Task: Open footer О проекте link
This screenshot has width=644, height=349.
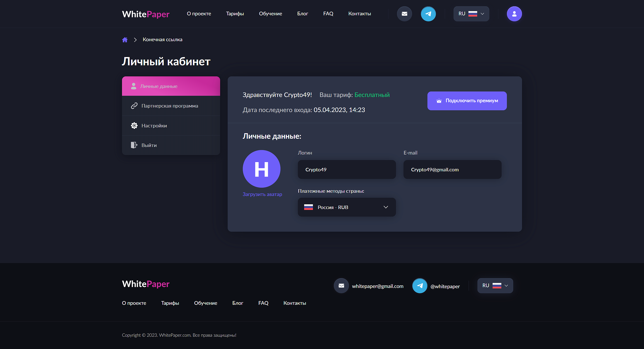Action: click(134, 303)
